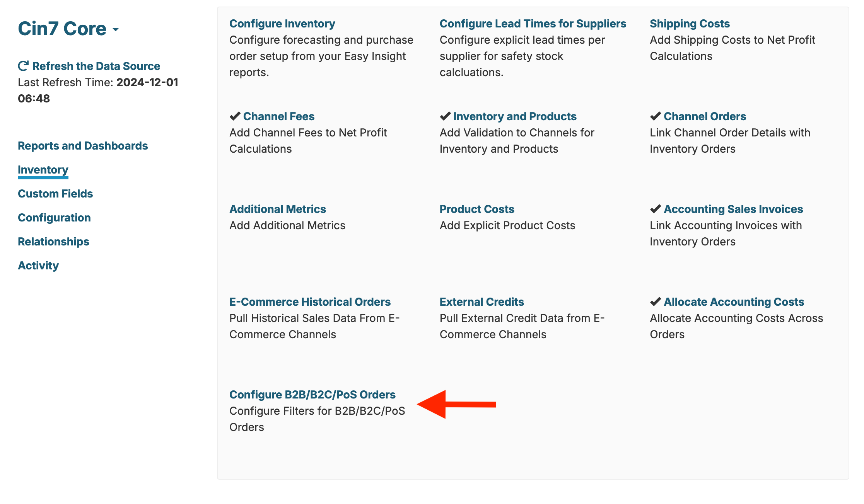Open the Relationships section

pyautogui.click(x=53, y=242)
